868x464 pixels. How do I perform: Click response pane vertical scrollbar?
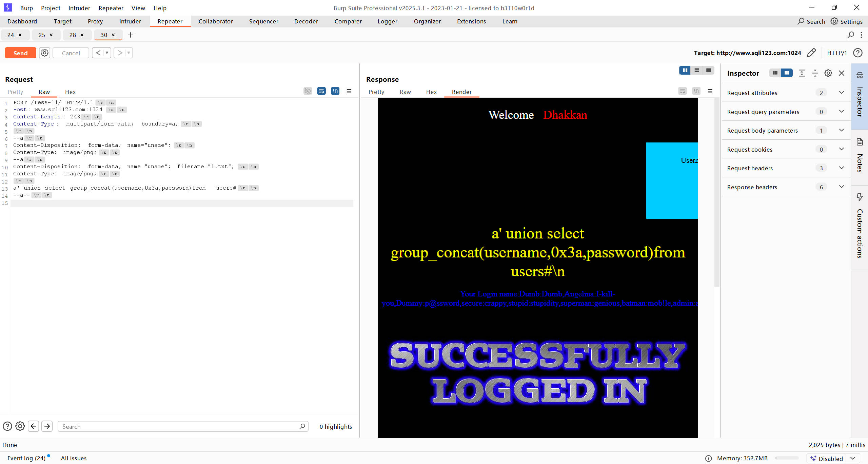click(717, 193)
